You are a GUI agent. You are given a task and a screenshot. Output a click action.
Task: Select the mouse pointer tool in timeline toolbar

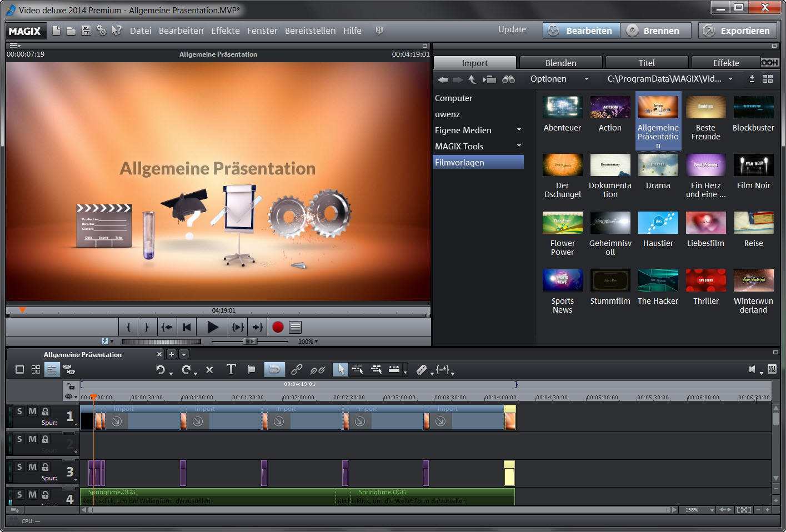click(340, 369)
